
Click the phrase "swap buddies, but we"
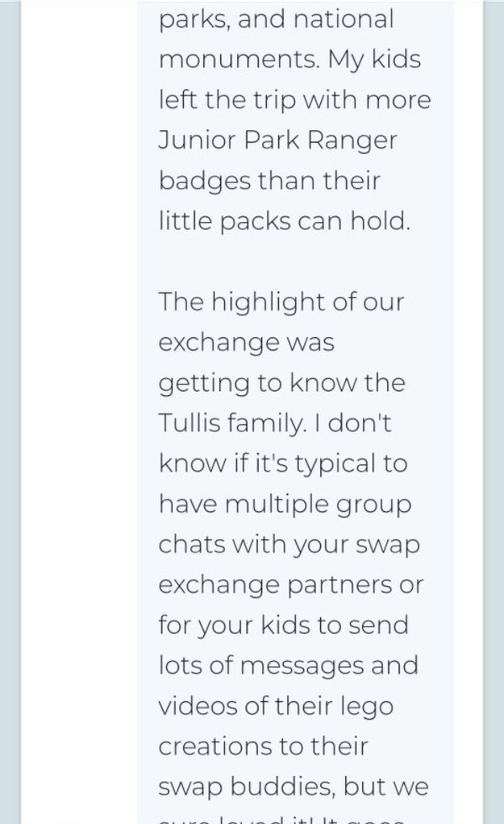(x=293, y=787)
